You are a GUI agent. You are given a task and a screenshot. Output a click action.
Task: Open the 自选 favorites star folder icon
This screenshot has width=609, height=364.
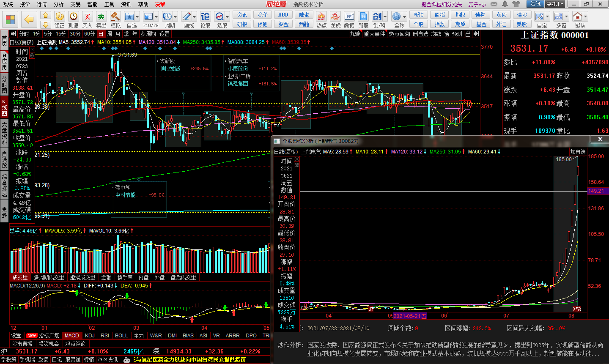pos(130,16)
